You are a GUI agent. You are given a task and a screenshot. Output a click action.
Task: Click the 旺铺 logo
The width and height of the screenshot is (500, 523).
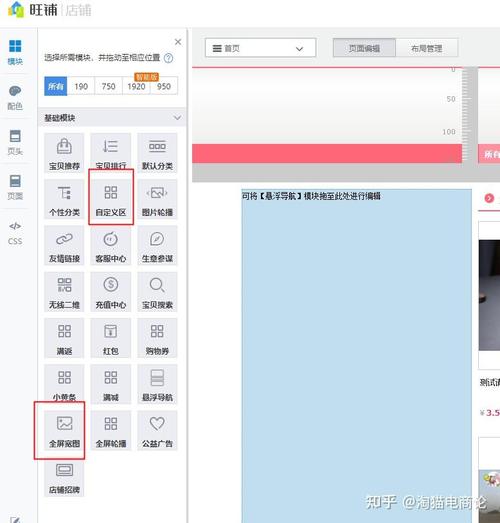pos(32,10)
